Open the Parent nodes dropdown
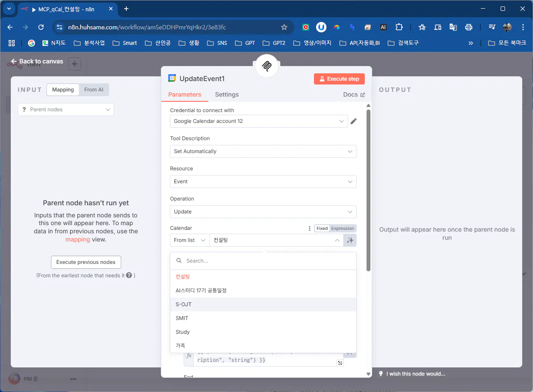 pos(66,110)
